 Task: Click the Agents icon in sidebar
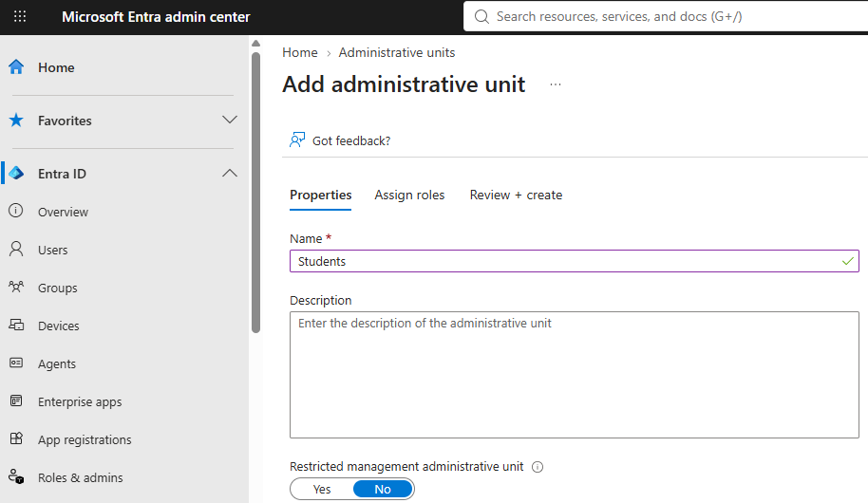pos(16,363)
